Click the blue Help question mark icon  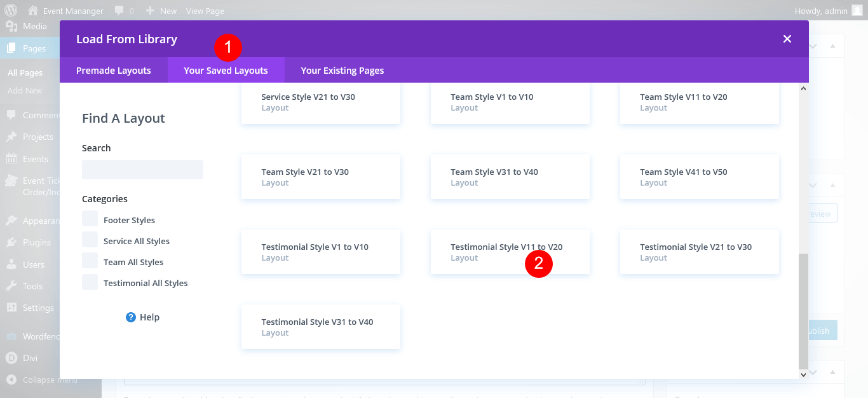tap(131, 317)
